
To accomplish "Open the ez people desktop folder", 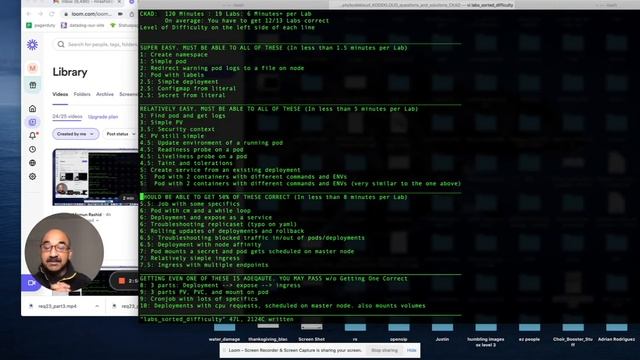I will pyautogui.click(x=529, y=333).
